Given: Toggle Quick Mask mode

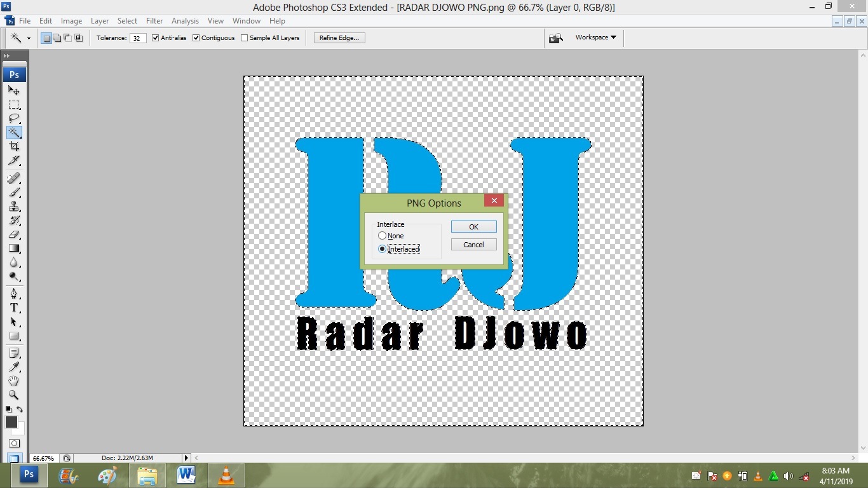Looking at the screenshot, I should pos(14,443).
